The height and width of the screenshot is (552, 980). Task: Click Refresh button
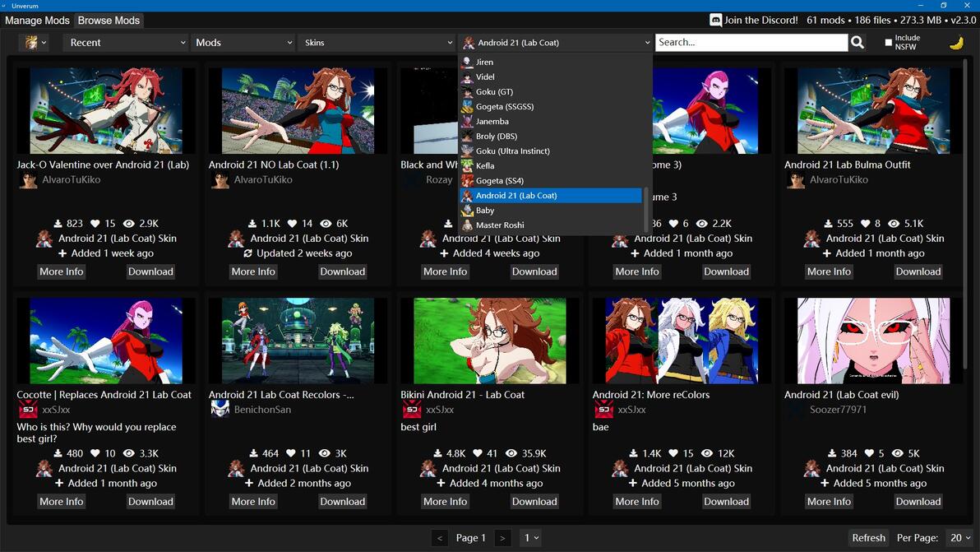(x=869, y=538)
